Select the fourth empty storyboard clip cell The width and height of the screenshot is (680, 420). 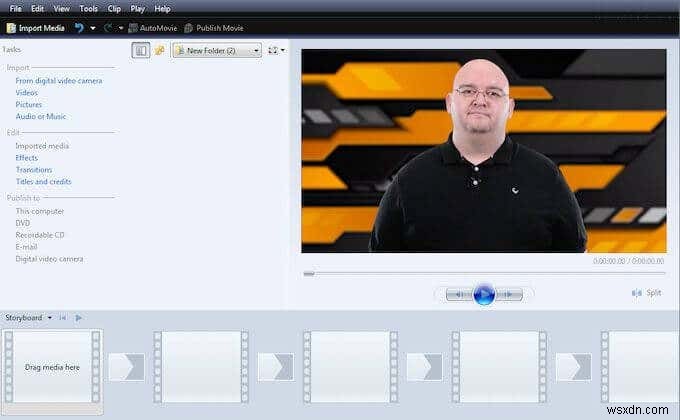(499, 367)
